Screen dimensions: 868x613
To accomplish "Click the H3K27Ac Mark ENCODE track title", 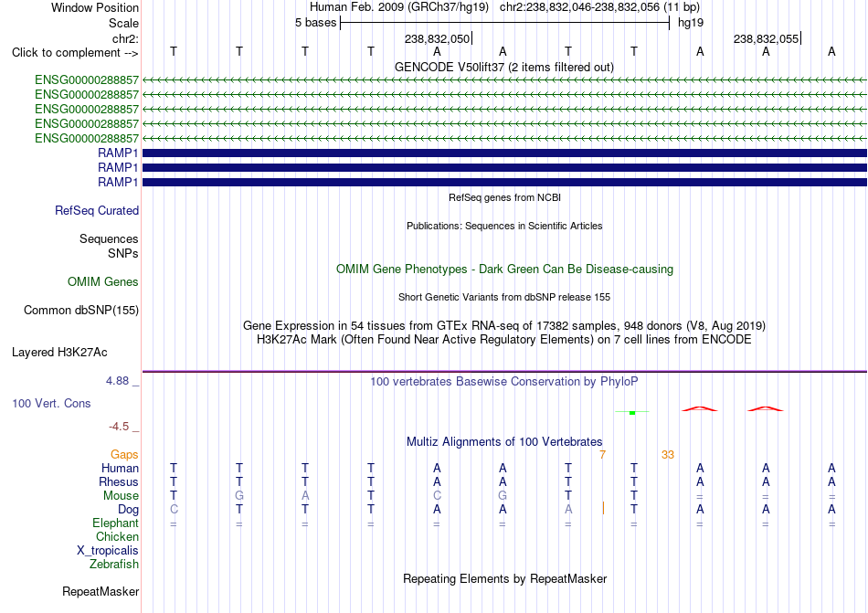I will click(x=504, y=339).
